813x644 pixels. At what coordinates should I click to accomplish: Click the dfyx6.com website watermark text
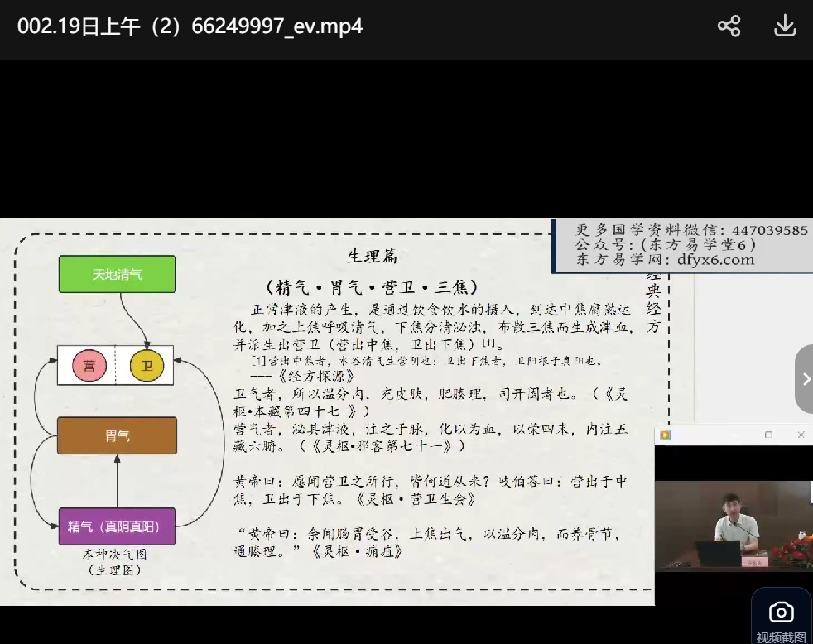(x=715, y=260)
